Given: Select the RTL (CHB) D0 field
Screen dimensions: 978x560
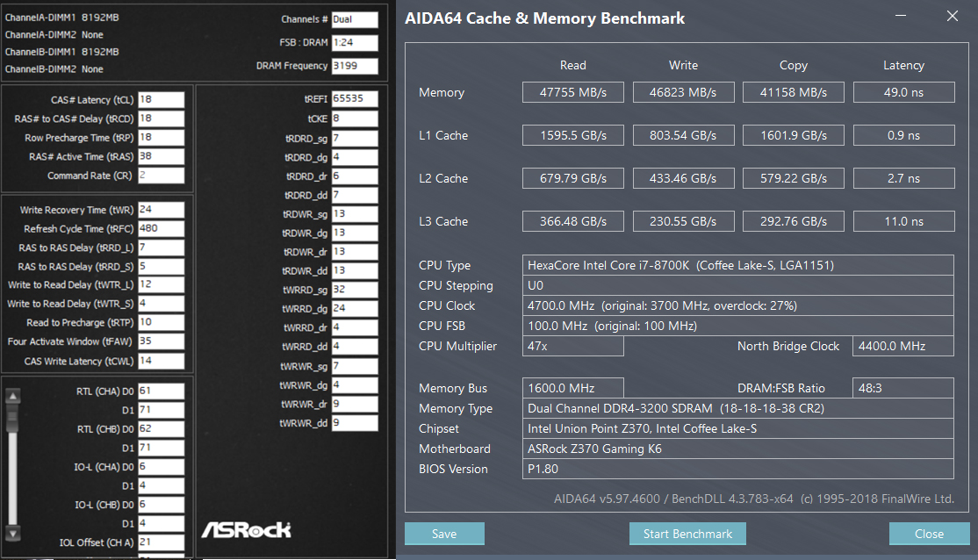Looking at the screenshot, I should [x=161, y=429].
